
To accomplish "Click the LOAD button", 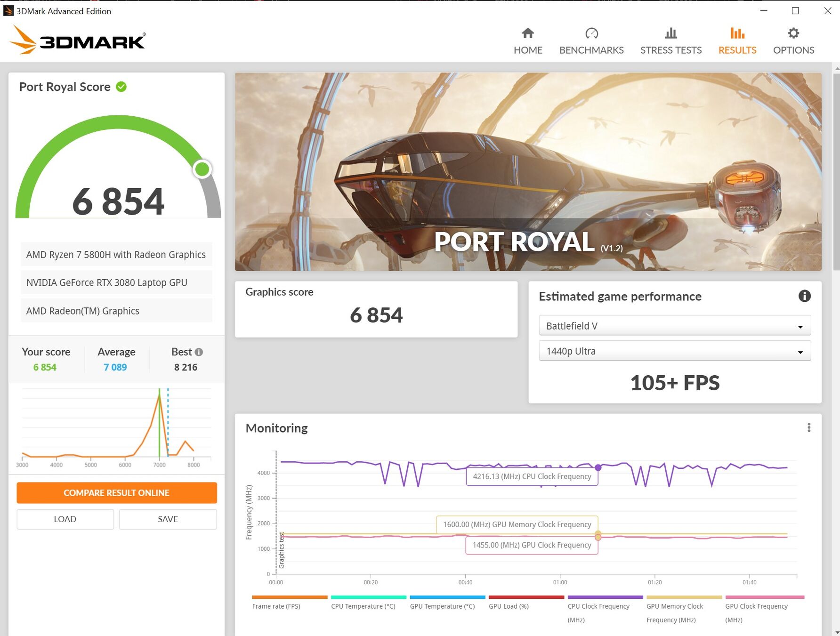I will [65, 519].
